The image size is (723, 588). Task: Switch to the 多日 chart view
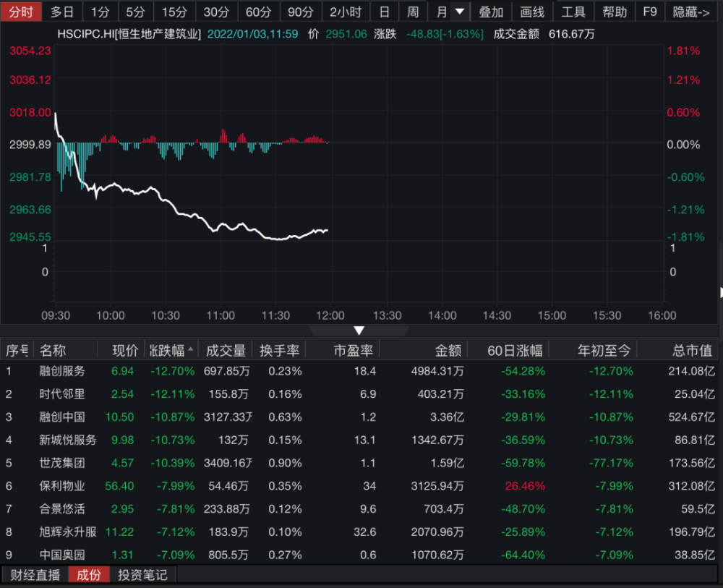(62, 12)
